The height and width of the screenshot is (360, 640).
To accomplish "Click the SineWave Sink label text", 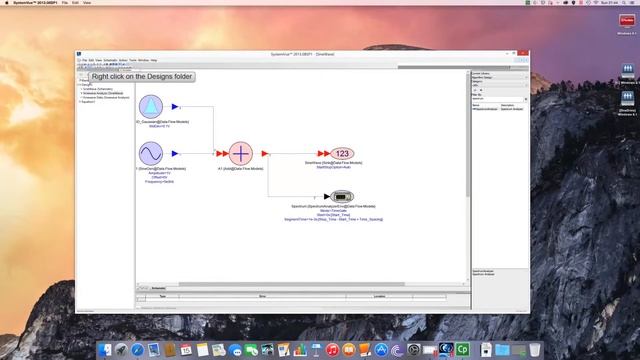I will [333, 163].
